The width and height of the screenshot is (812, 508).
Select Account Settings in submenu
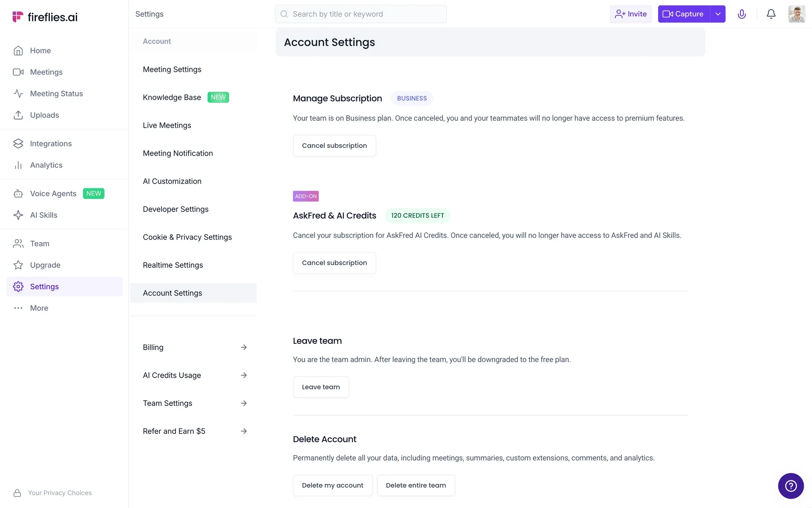pos(193,293)
